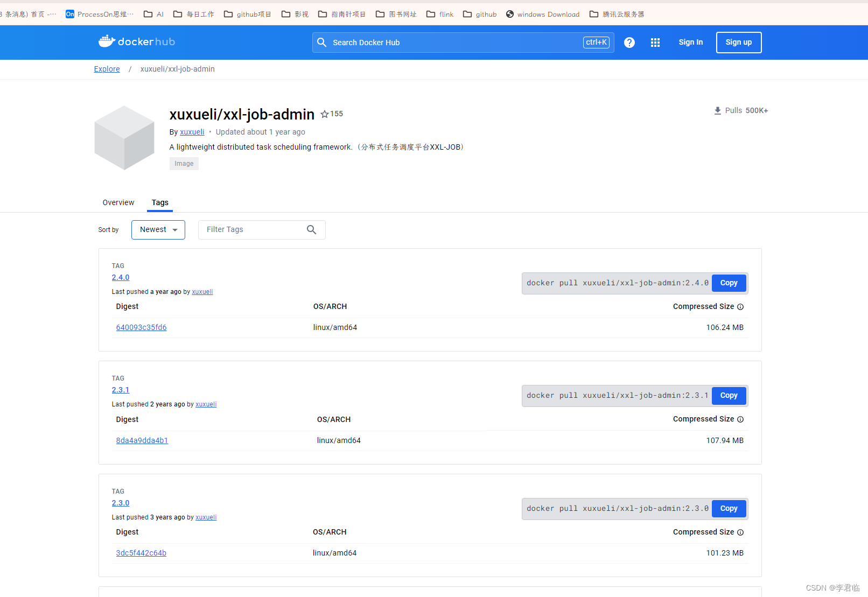Click Compressed Size info icon for tag 2.4.0

(x=740, y=307)
